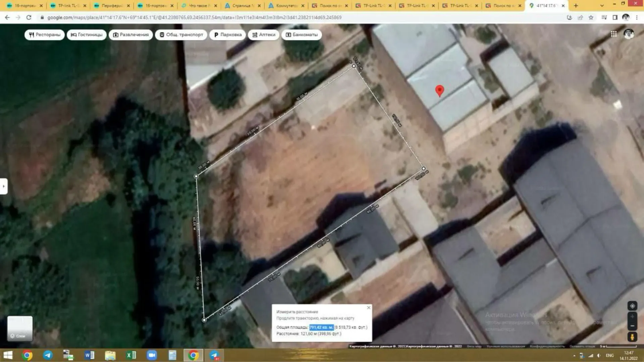Toggle the browser side panel
This screenshot has width=644, height=362.
pos(615,17)
